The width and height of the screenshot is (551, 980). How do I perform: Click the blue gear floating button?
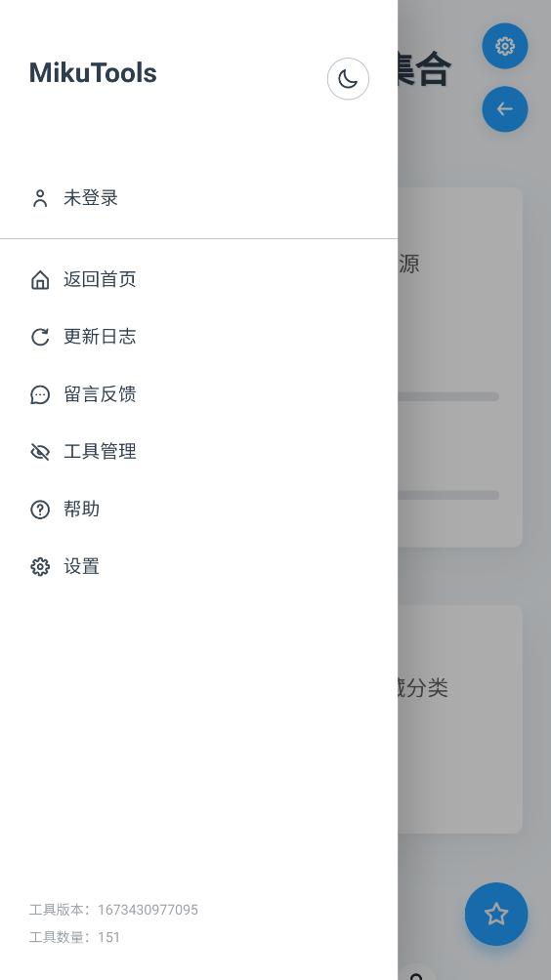(x=505, y=46)
